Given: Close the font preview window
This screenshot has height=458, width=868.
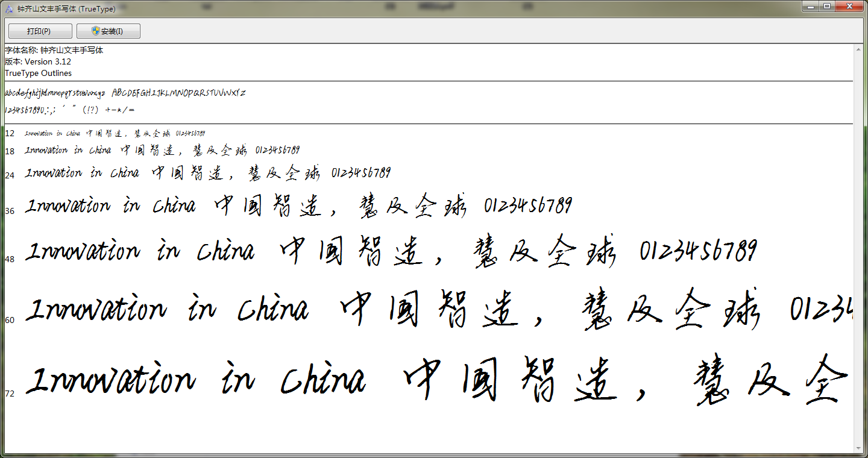Looking at the screenshot, I should point(850,7).
